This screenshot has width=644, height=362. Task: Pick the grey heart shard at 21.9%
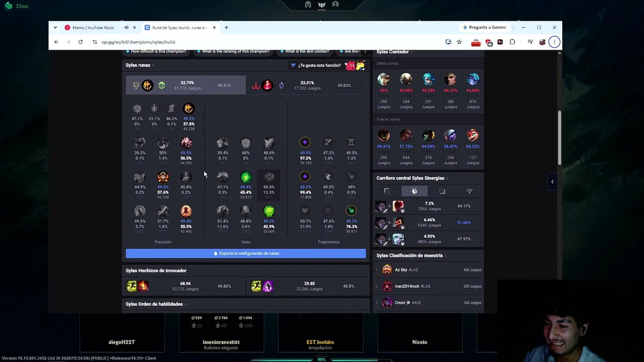point(305,211)
